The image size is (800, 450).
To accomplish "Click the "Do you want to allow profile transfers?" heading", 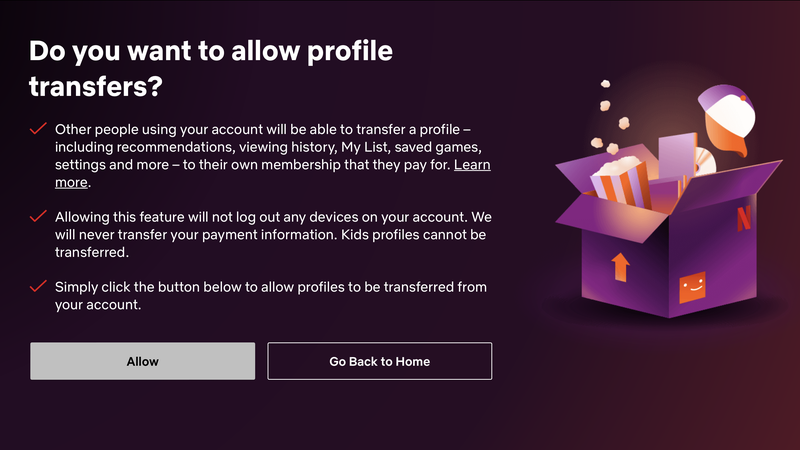I will (x=211, y=68).
